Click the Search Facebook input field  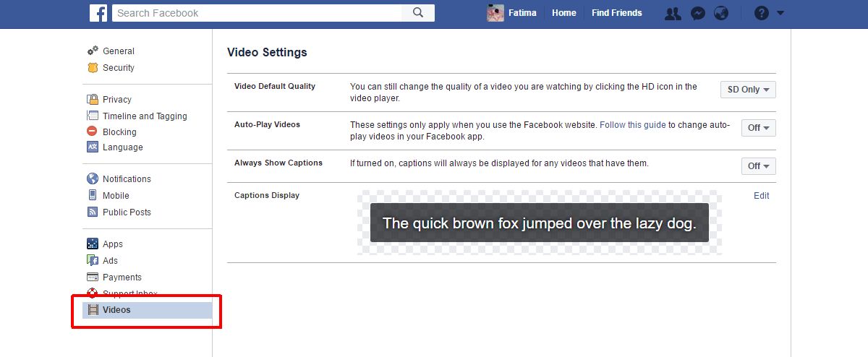tap(258, 13)
